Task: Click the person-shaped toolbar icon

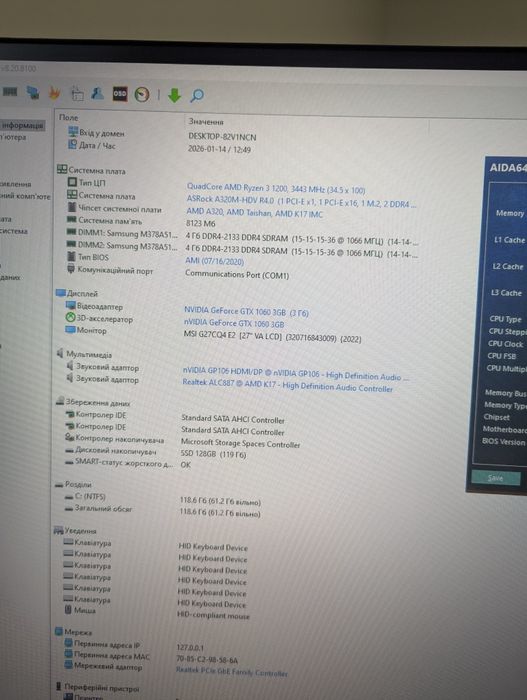Action: point(97,93)
